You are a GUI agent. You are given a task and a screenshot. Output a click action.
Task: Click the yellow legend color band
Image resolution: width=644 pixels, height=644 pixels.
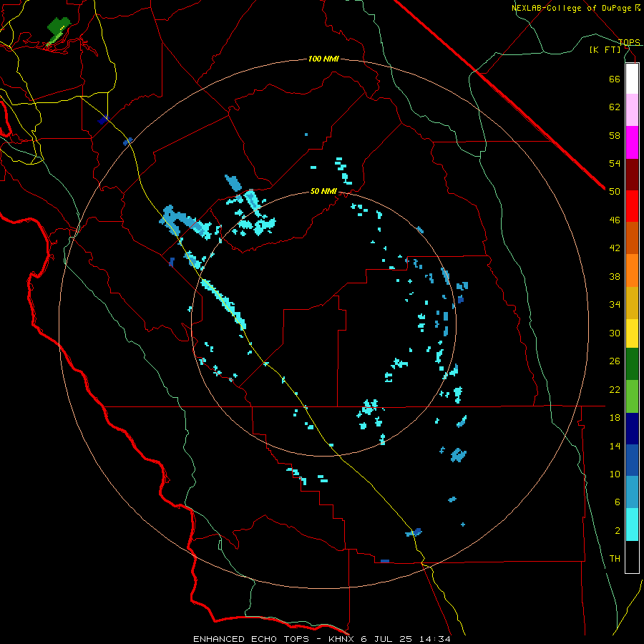(632, 333)
